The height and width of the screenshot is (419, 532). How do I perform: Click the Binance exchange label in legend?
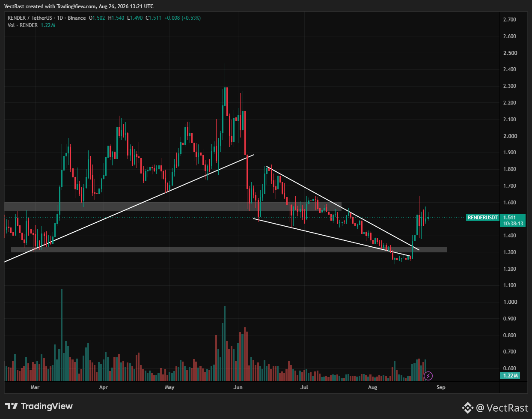(x=77, y=18)
